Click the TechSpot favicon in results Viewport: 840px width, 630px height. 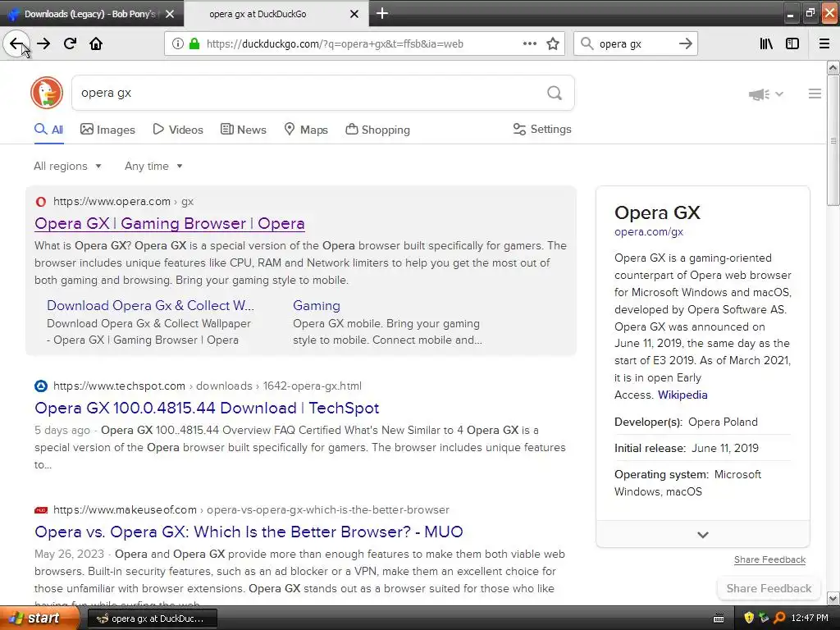tap(41, 386)
